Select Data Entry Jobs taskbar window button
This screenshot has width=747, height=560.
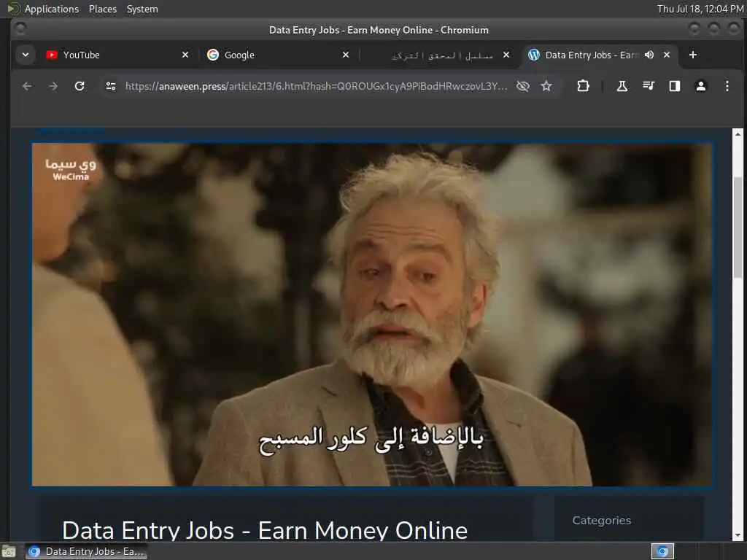tap(86, 551)
